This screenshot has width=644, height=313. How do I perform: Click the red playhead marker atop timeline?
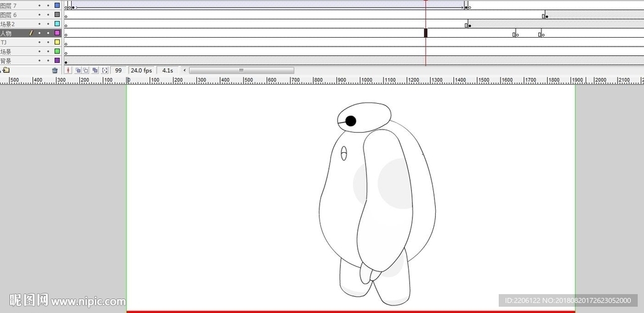[426, 1]
